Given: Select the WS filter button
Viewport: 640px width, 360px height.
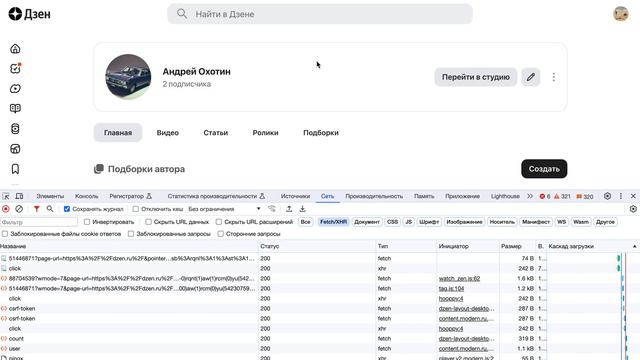Looking at the screenshot, I should [562, 222].
